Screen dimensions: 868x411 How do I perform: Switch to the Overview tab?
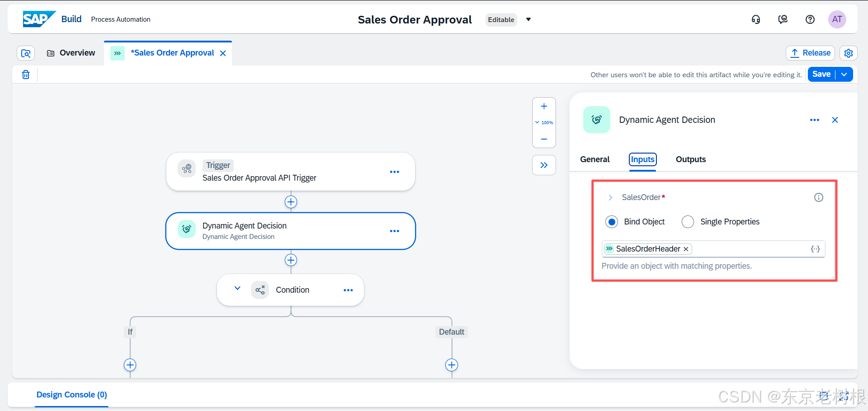71,53
